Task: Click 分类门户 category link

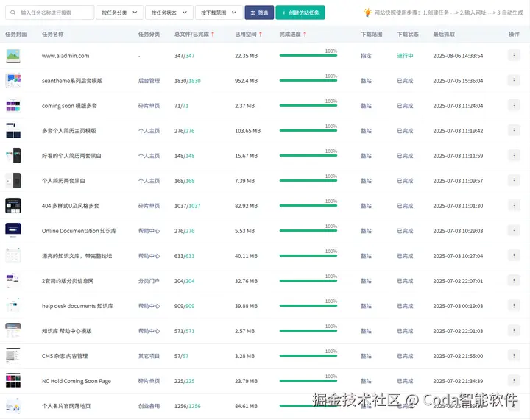Action: pos(149,281)
